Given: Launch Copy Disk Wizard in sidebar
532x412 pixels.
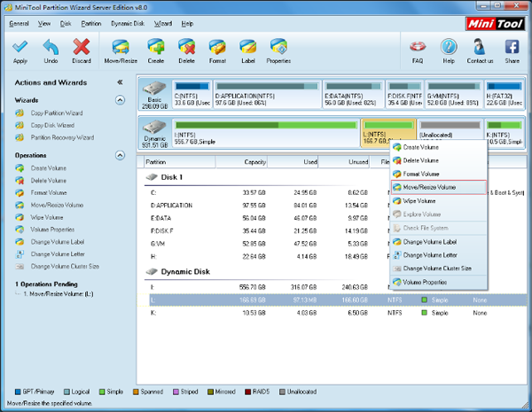Looking at the screenshot, I should point(52,125).
